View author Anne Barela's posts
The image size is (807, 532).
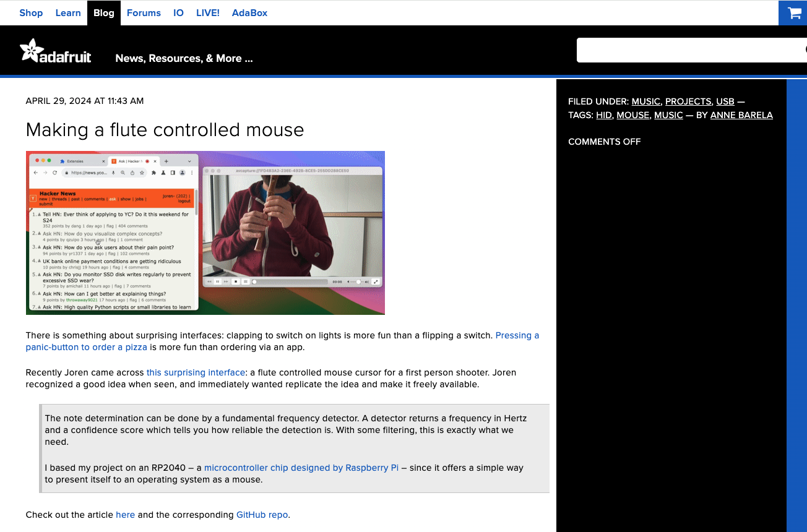pos(741,115)
